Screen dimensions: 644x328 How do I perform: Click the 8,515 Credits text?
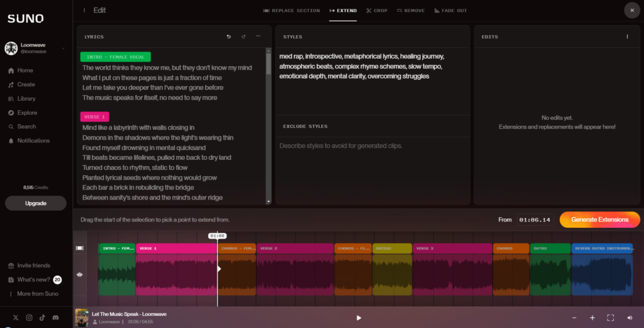point(36,188)
